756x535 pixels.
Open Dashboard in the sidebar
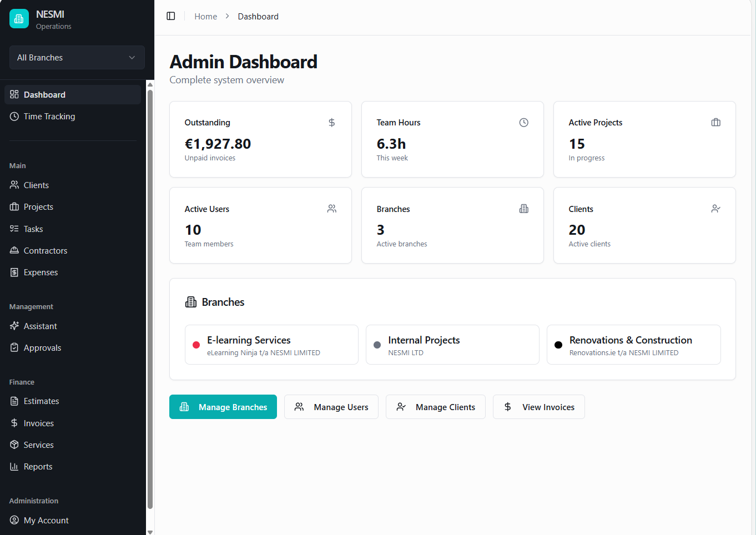tap(73, 95)
